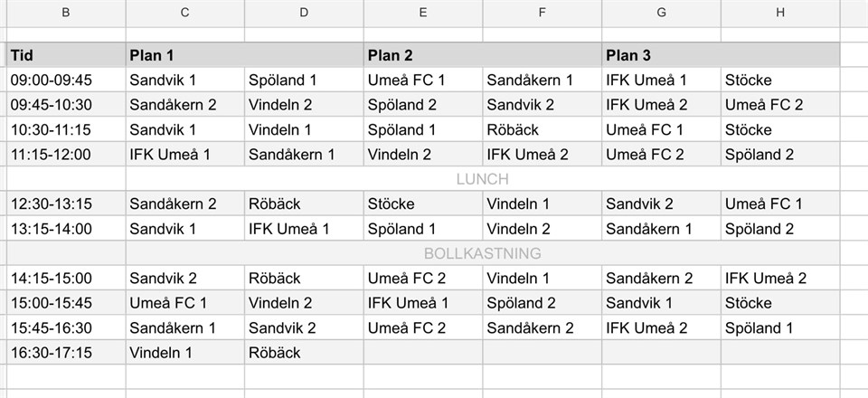Click the "Plan 2" header cell
This screenshot has height=398, width=868.
point(482,54)
